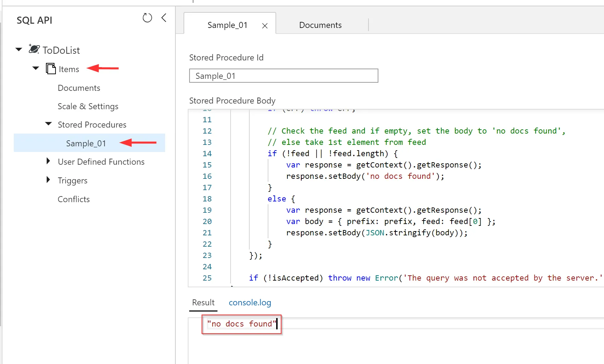Select the Items container
The height and width of the screenshot is (364, 604).
click(x=69, y=69)
